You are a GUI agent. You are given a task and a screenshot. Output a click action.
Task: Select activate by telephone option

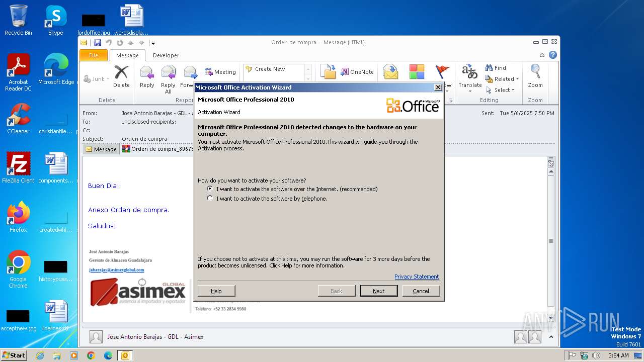click(267, 199)
